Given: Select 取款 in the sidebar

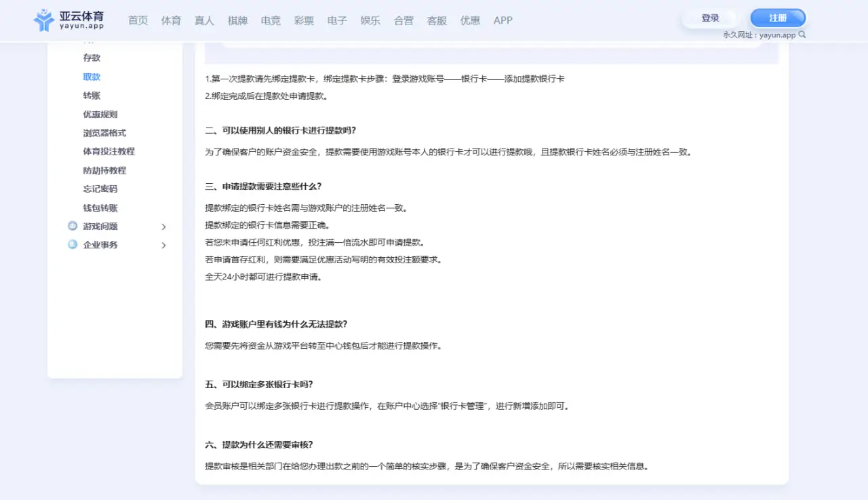Looking at the screenshot, I should (92, 77).
